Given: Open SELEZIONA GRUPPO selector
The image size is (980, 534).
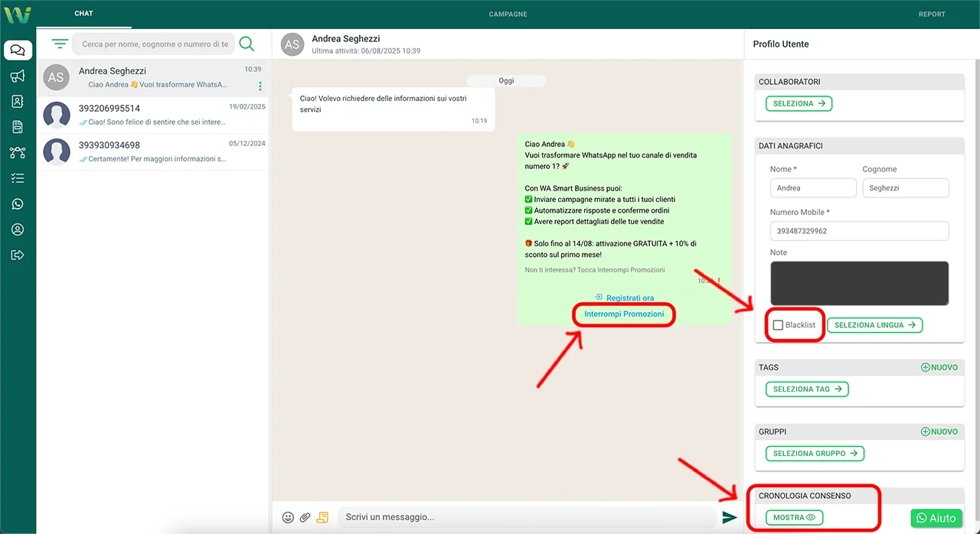Looking at the screenshot, I should coord(815,454).
